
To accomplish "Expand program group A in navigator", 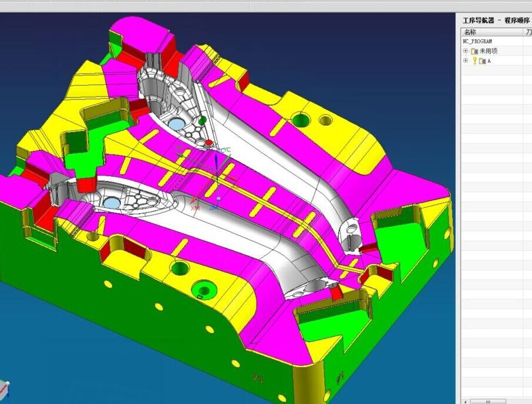I will tap(466, 60).
